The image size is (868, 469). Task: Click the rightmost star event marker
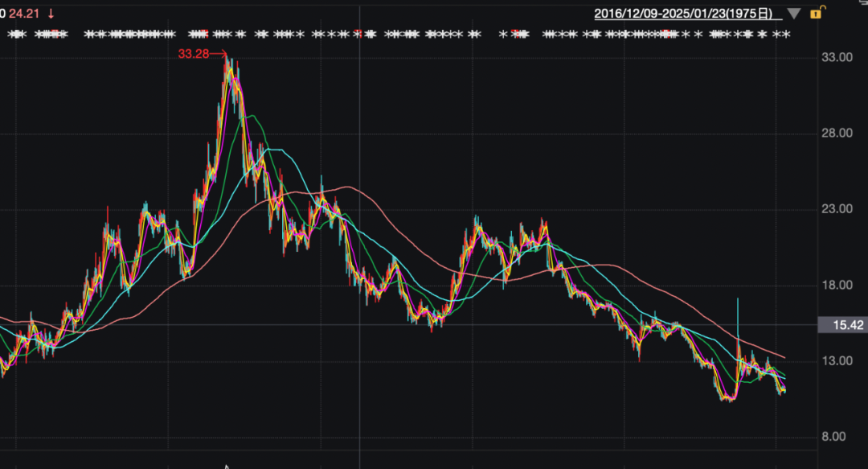[785, 35]
